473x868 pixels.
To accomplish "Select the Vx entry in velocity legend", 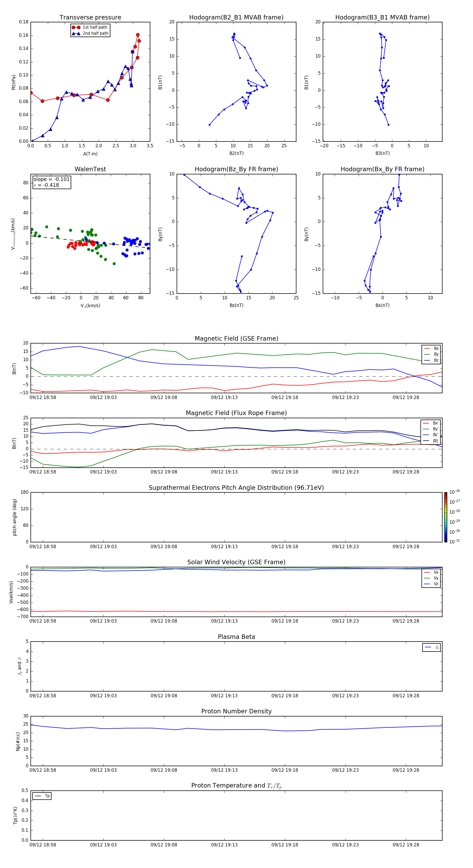I will tap(431, 572).
